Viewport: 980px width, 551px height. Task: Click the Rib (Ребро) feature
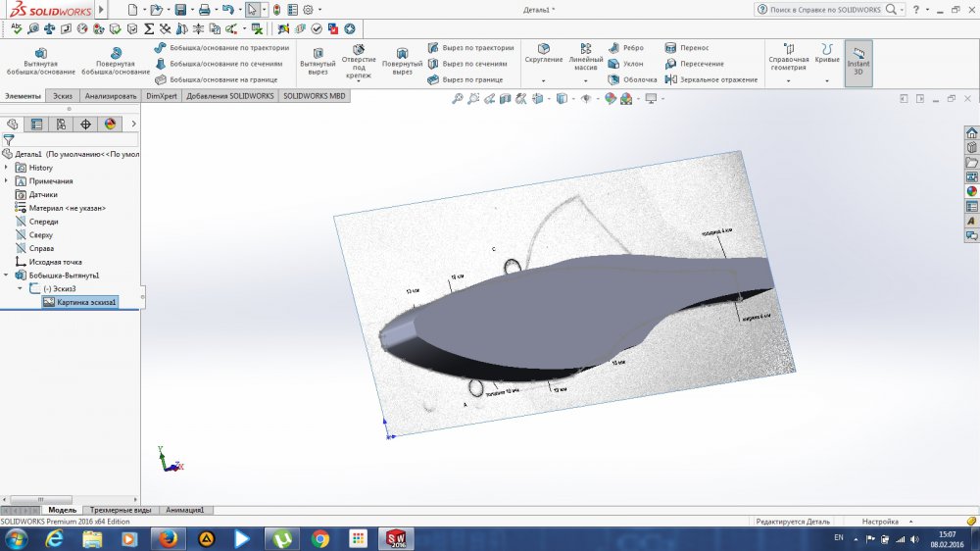(x=627, y=47)
